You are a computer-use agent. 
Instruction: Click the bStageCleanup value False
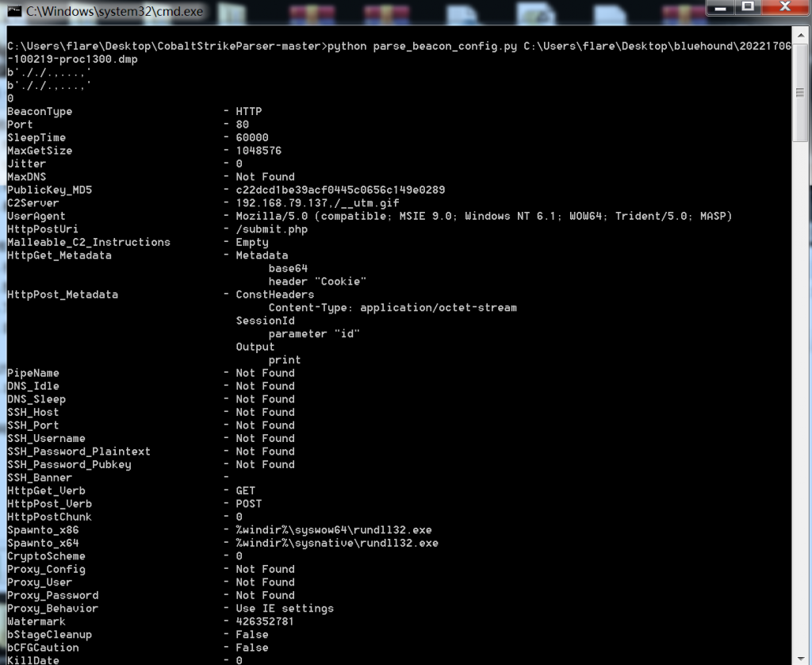[x=252, y=634]
